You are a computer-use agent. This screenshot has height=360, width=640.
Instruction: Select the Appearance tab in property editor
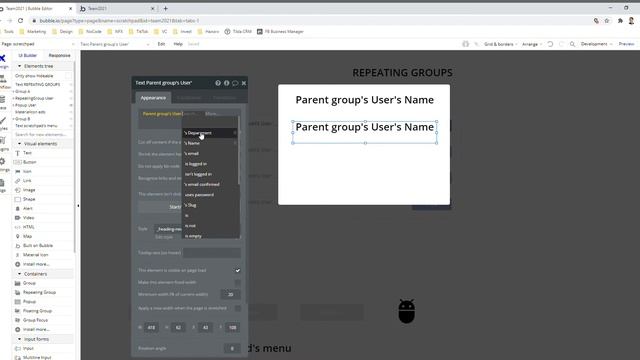coord(153,98)
